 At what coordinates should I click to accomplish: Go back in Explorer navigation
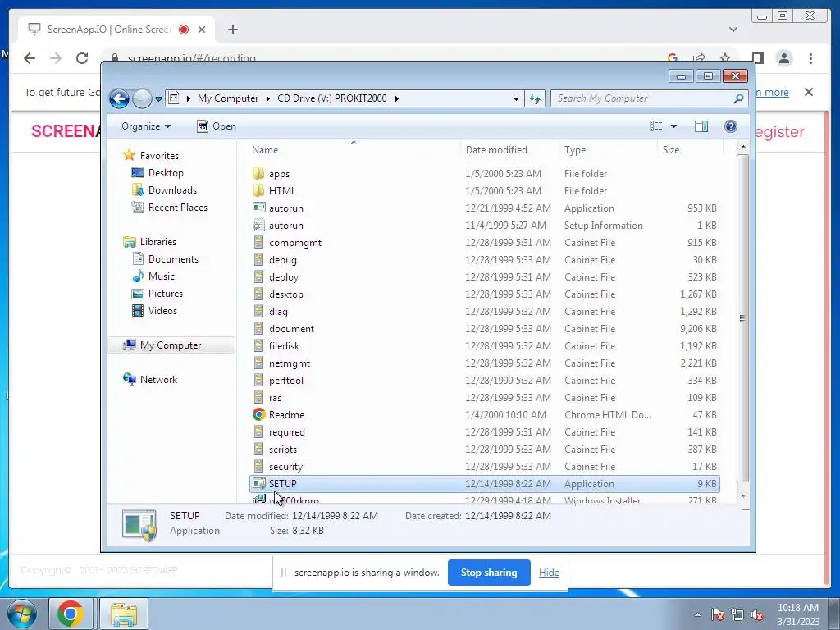(x=120, y=98)
